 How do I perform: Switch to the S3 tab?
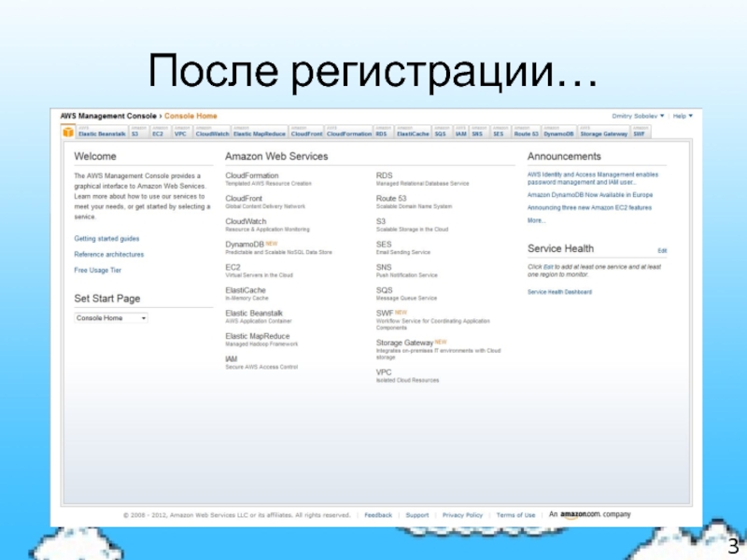pos(138,132)
